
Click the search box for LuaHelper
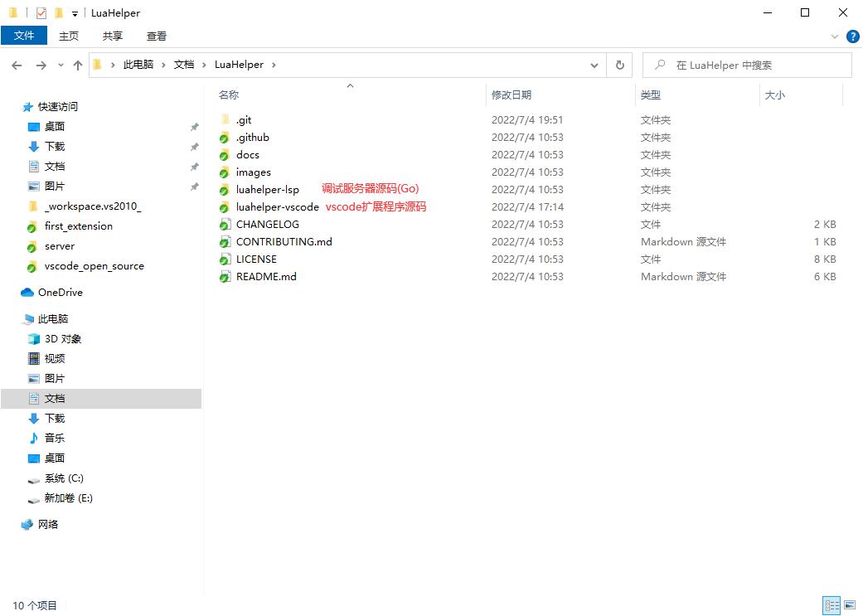[747, 65]
